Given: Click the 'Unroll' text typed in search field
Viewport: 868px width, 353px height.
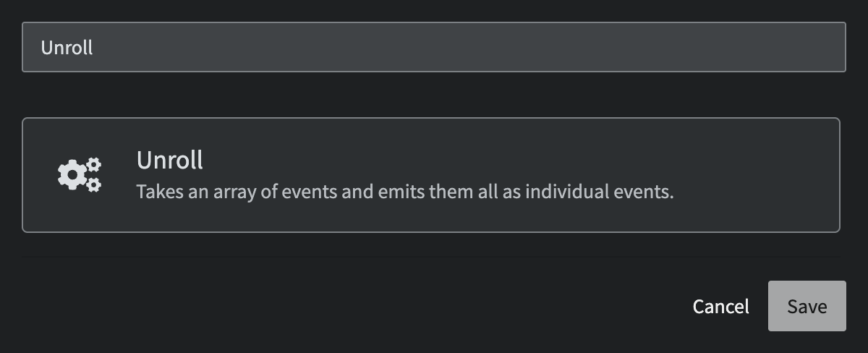Looking at the screenshot, I should click(x=67, y=48).
